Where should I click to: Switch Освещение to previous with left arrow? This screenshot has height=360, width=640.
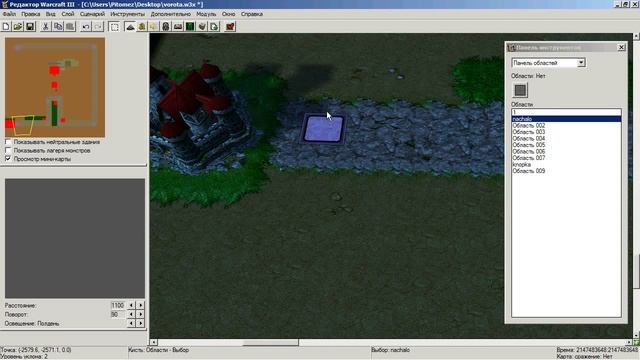[131, 323]
